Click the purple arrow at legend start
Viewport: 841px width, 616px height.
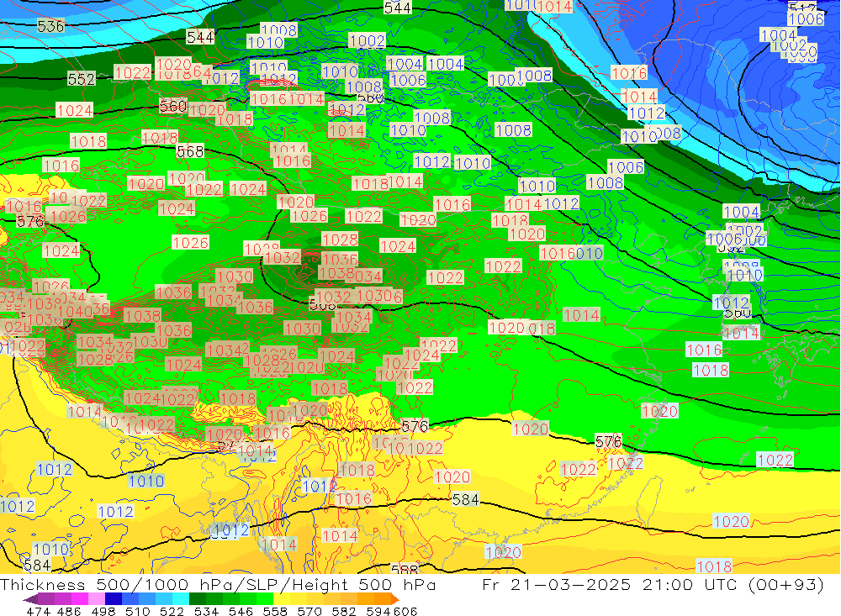(x=29, y=599)
